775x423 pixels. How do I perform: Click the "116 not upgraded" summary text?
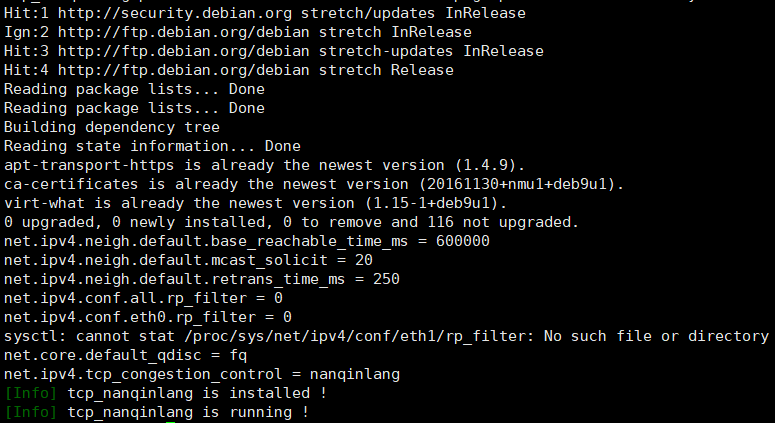(x=498, y=222)
